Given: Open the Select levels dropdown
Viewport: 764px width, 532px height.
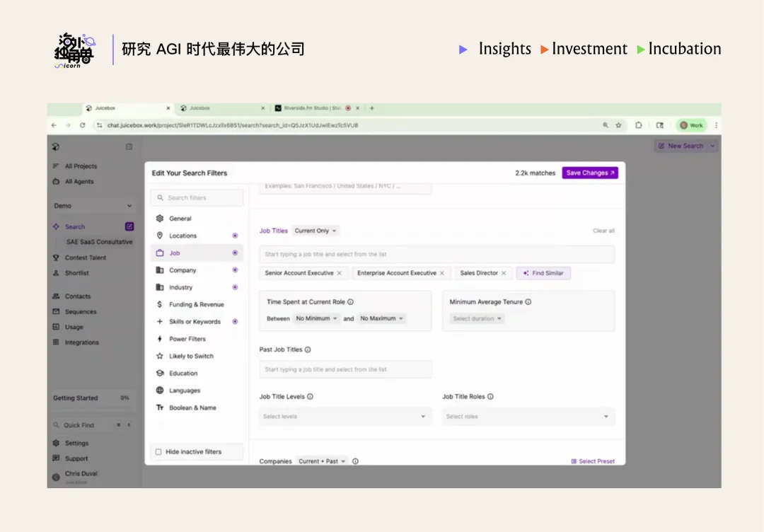Looking at the screenshot, I should click(345, 417).
